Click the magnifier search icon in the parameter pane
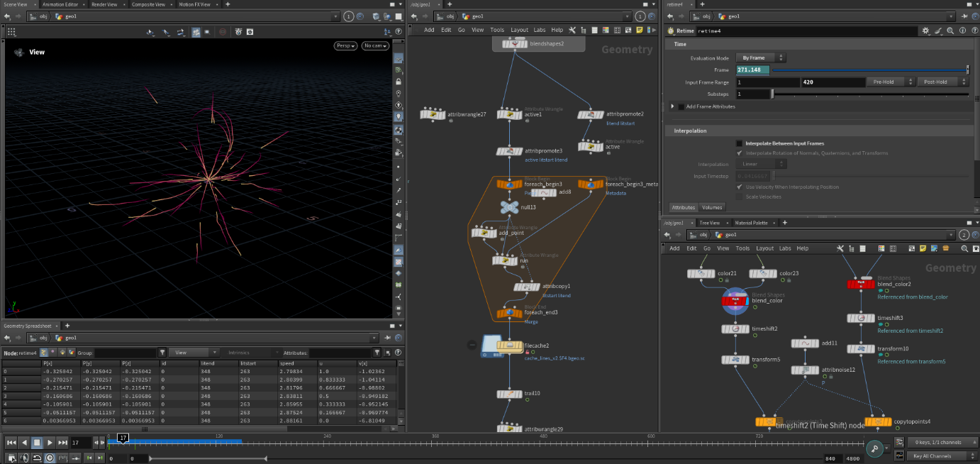 950,31
